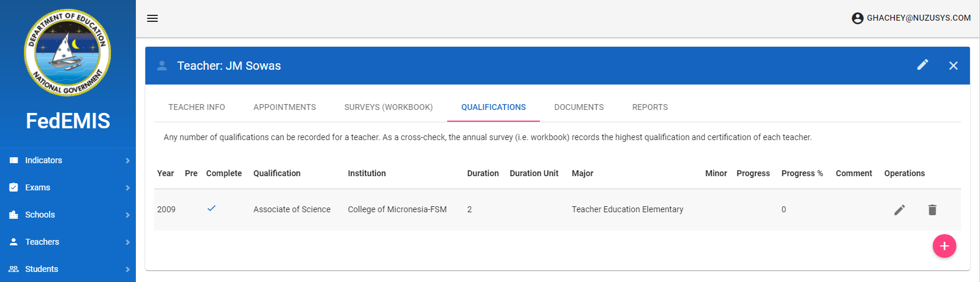Viewport: 980px width, 282px height.
Task: Open the Surveys (Workbook) tab
Action: click(389, 107)
